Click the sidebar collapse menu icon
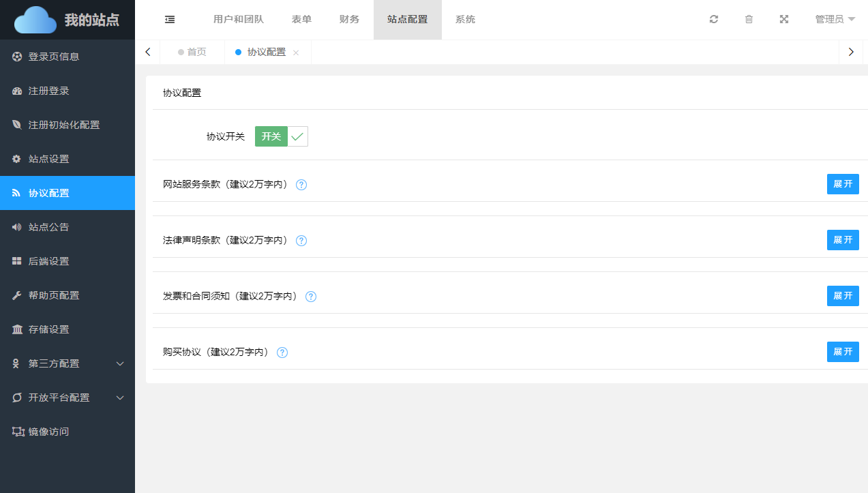 pyautogui.click(x=170, y=20)
